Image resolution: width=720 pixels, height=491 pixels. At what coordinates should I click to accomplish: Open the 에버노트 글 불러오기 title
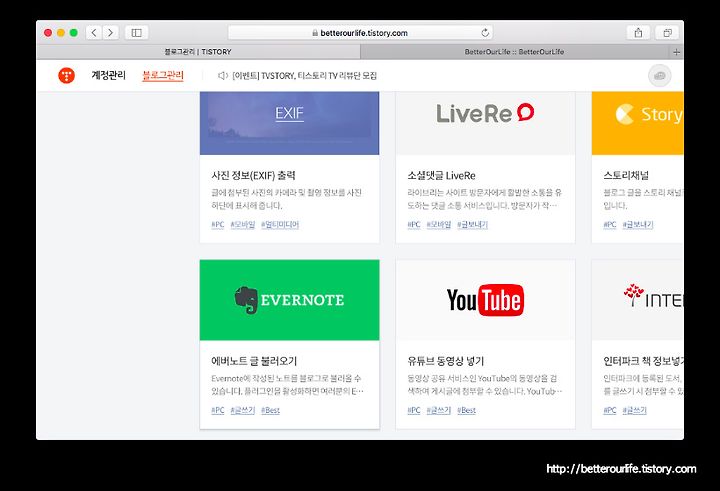click(254, 361)
